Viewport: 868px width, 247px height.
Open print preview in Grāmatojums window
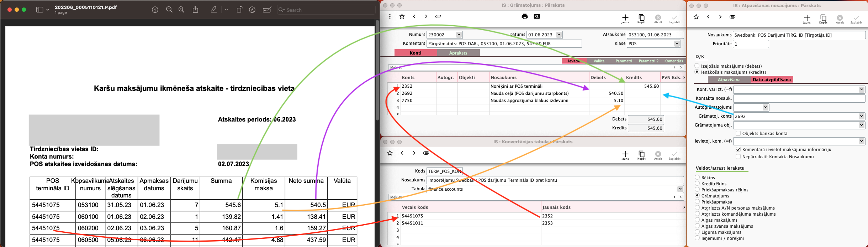(x=537, y=16)
